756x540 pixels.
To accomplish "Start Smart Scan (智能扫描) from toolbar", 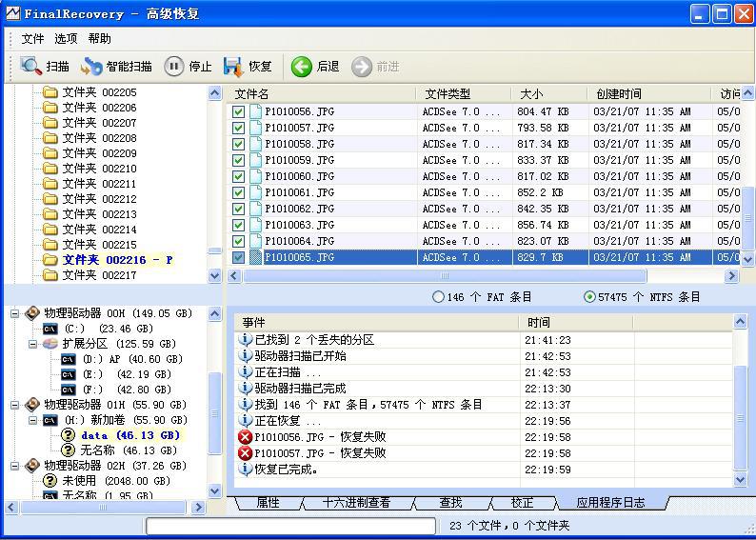I will [x=91, y=66].
